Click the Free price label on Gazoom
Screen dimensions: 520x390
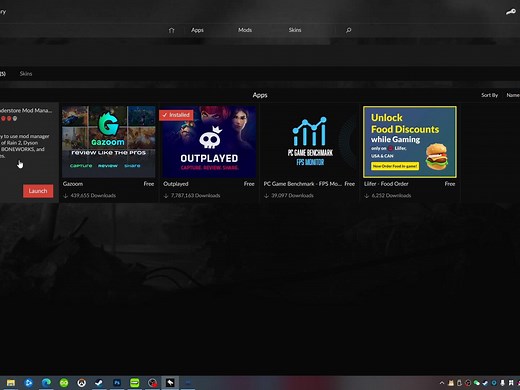point(149,184)
